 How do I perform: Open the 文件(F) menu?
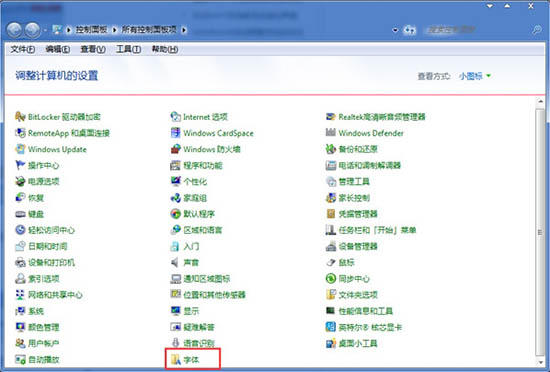pyautogui.click(x=22, y=49)
